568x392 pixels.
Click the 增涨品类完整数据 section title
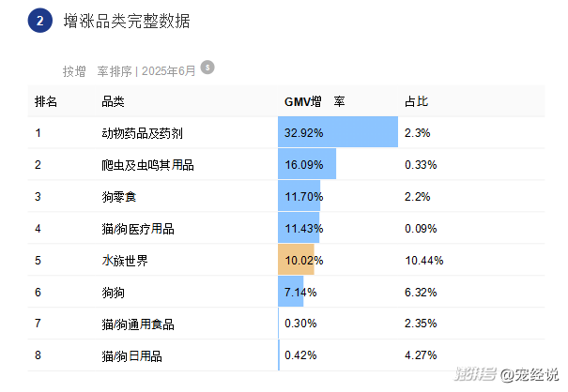pos(127,21)
